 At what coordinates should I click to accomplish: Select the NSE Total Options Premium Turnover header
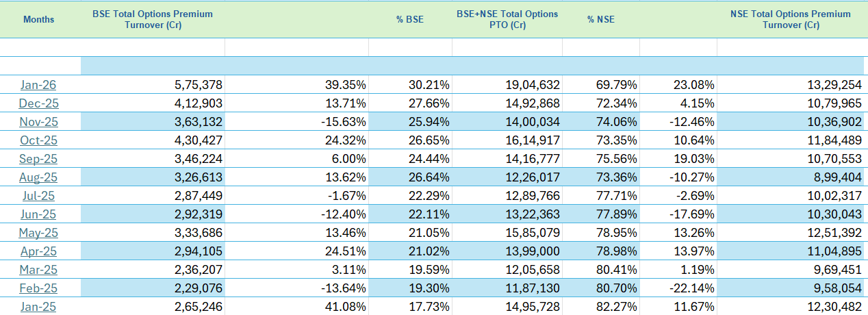[x=791, y=19]
